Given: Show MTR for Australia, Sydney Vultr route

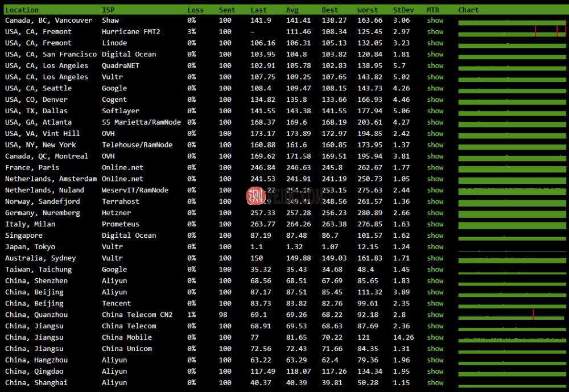Looking at the screenshot, I should click(435, 258).
